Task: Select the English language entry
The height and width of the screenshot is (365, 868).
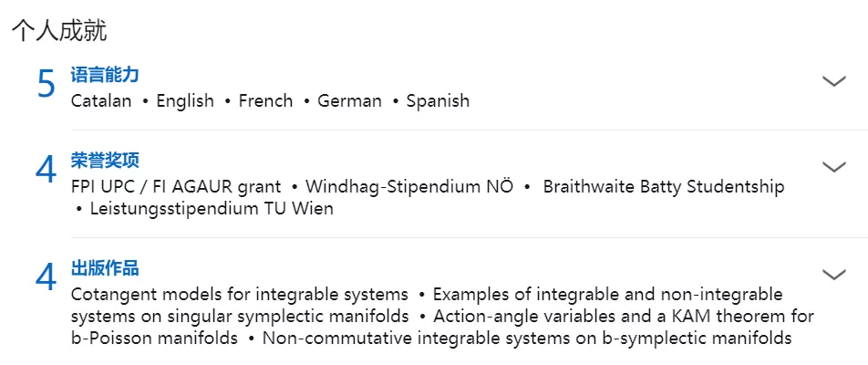Action: click(x=185, y=100)
